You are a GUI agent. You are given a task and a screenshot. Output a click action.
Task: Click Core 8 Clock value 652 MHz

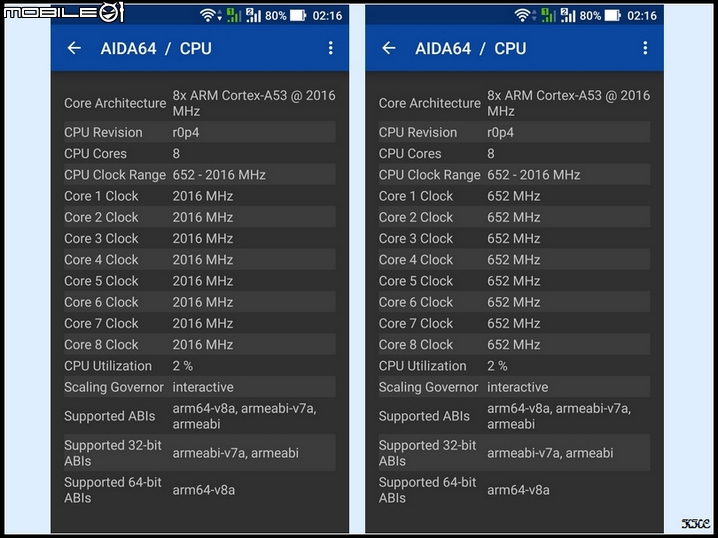[x=514, y=344]
